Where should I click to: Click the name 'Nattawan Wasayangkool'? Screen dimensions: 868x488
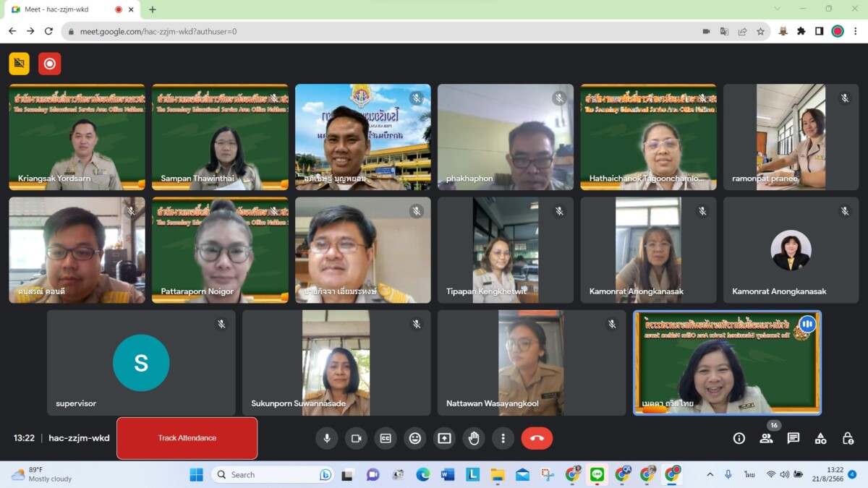pyautogui.click(x=493, y=403)
